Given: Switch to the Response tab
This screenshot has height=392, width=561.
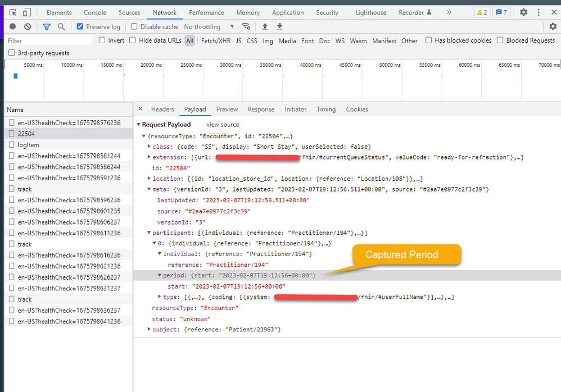Looking at the screenshot, I should point(261,110).
